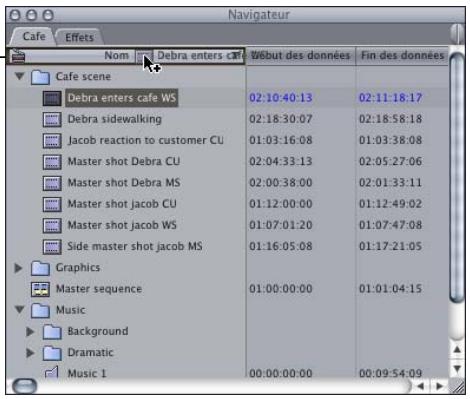Click end timecode 01:07:47:08
Viewport: 470px width, 399px height.
click(390, 225)
